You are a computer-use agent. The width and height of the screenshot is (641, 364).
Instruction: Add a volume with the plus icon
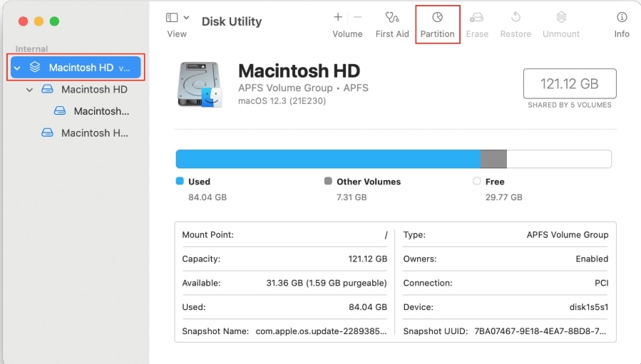[x=338, y=17]
